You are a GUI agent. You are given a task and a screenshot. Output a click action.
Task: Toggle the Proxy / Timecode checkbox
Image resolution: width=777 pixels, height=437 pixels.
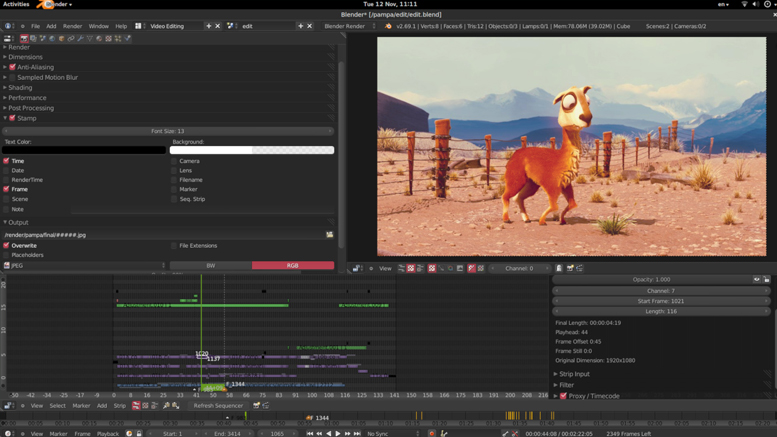coord(563,396)
